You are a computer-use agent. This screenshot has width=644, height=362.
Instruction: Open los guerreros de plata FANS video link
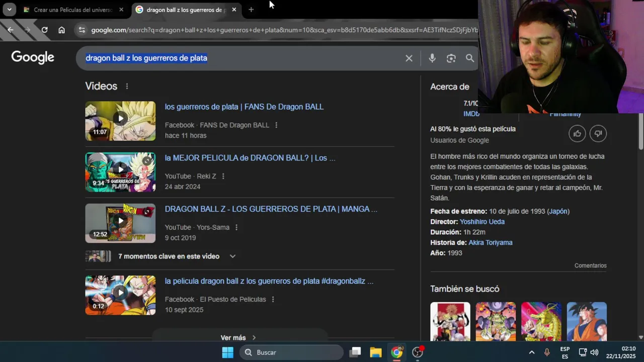tap(244, 107)
